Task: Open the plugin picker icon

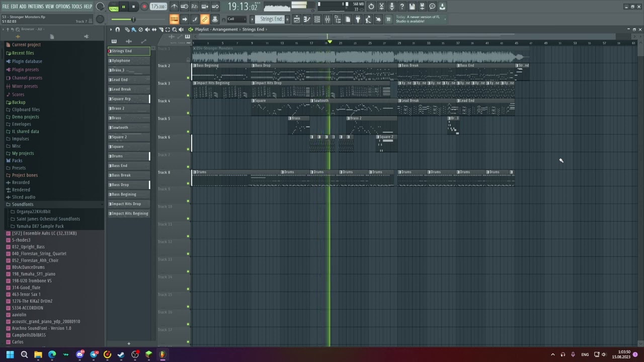Action: coord(358,19)
